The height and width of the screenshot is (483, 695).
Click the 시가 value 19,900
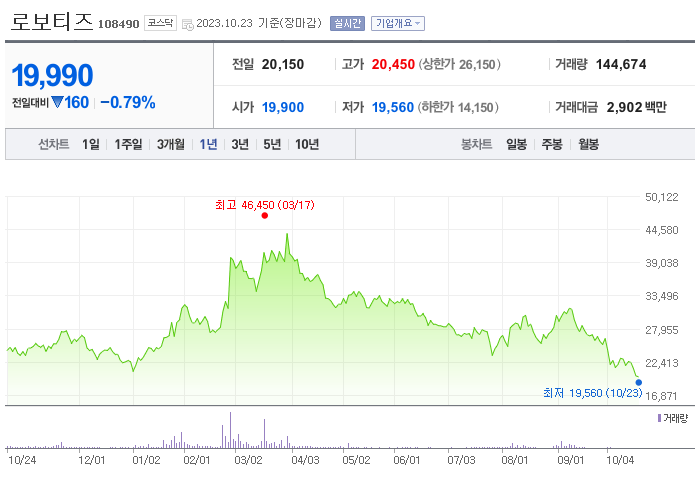[283, 107]
